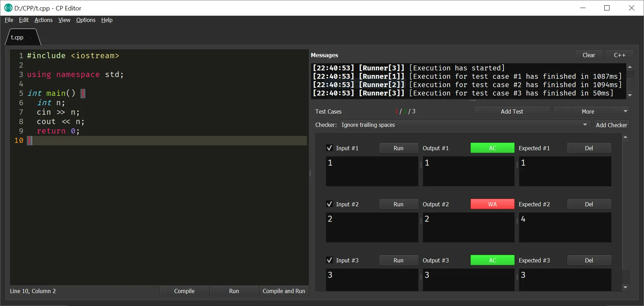Uncheck the Input #1 checkbox
The width and height of the screenshot is (644, 306).
329,148
